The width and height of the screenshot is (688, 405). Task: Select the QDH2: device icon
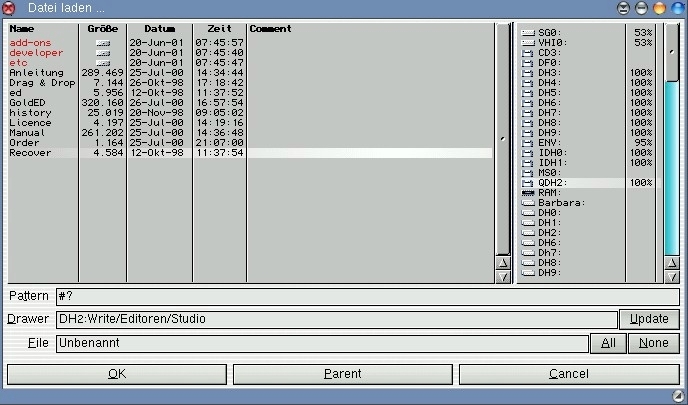(x=528, y=183)
